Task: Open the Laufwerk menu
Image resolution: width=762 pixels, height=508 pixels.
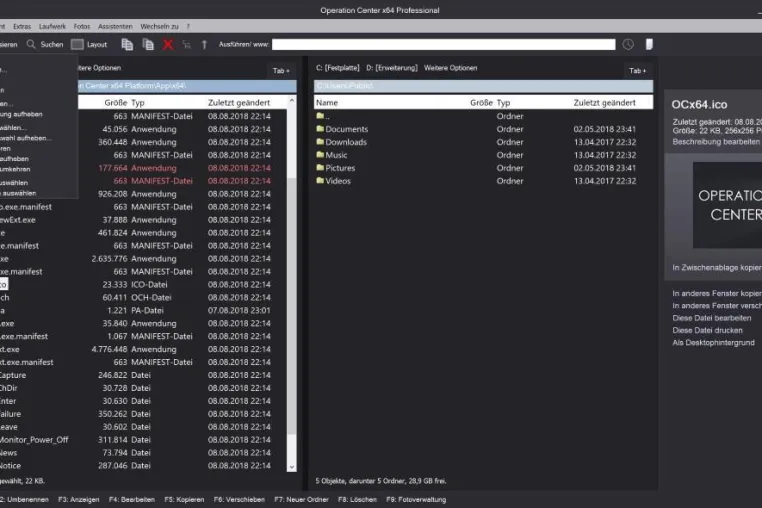Action: [52, 26]
